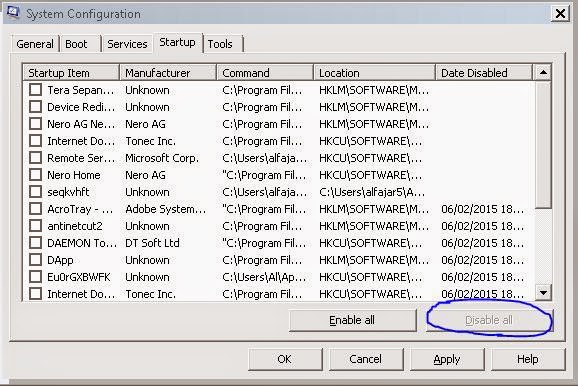Select the Startup tab

click(x=178, y=43)
